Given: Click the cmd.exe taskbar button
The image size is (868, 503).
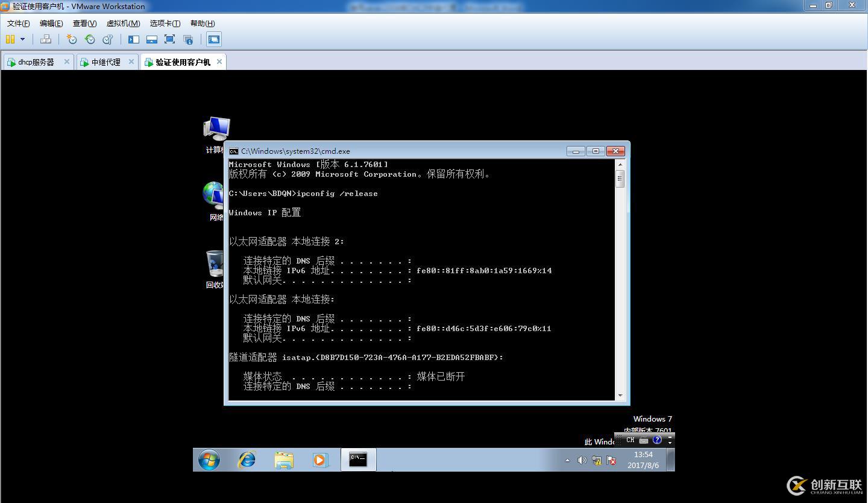Looking at the screenshot, I should coord(358,460).
